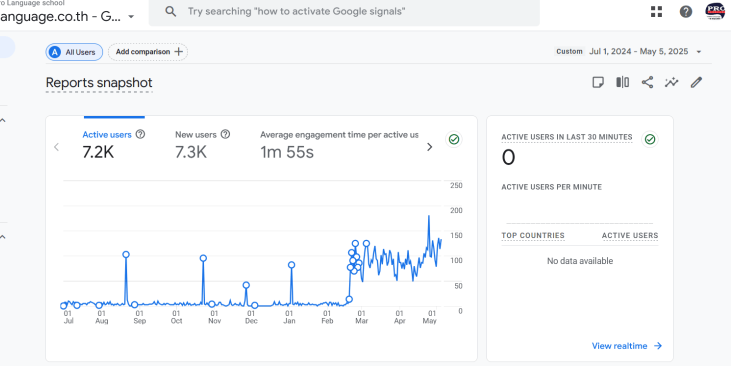Open the date range dropdown
This screenshot has width=731, height=366.
pos(698,52)
